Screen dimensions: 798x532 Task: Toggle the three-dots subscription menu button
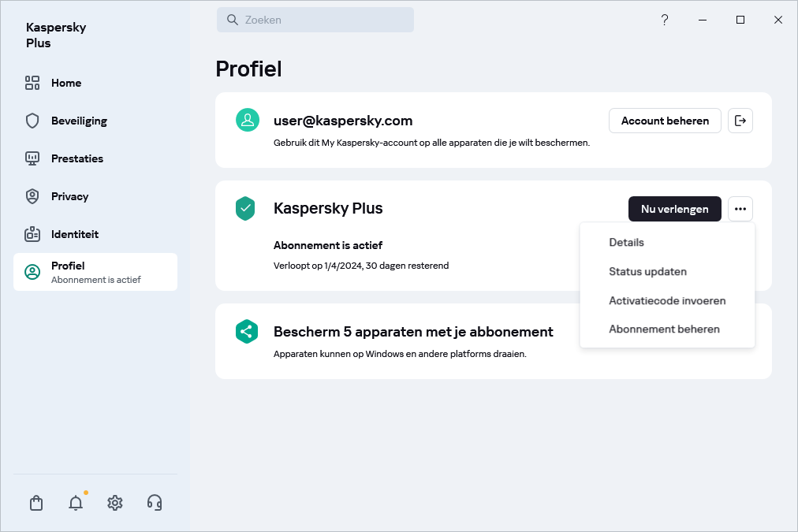pyautogui.click(x=740, y=209)
